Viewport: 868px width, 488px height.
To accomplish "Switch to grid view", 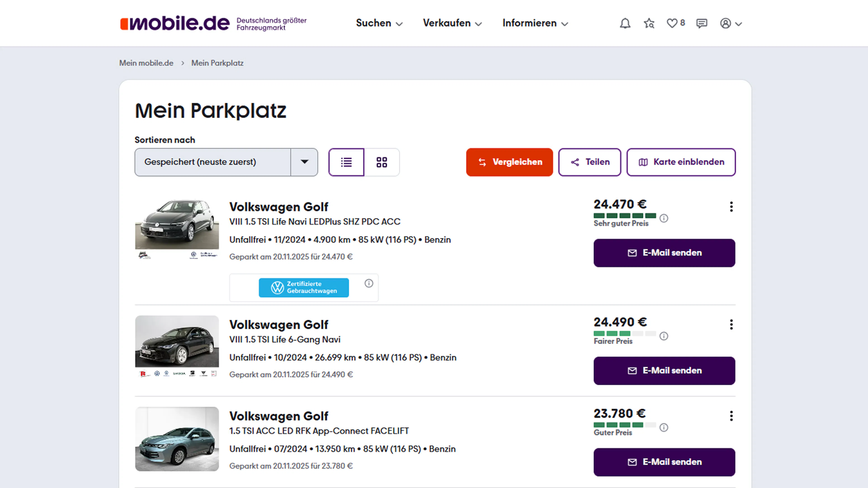I will tap(382, 162).
